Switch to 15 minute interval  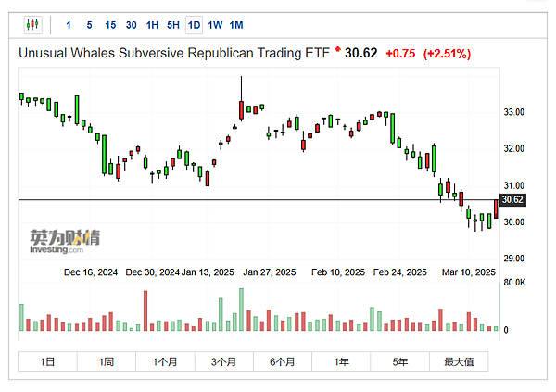point(110,25)
